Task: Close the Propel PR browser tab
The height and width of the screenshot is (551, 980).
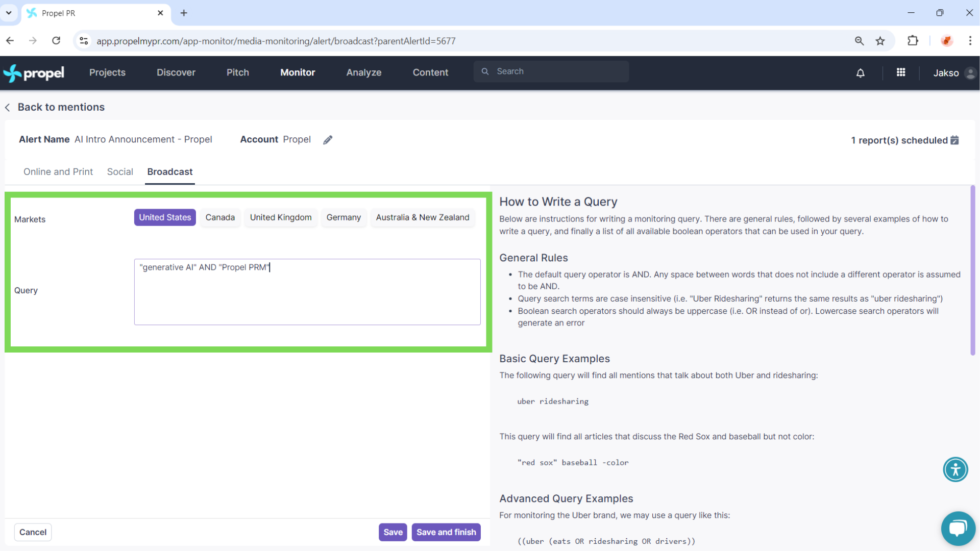Action: 160,13
